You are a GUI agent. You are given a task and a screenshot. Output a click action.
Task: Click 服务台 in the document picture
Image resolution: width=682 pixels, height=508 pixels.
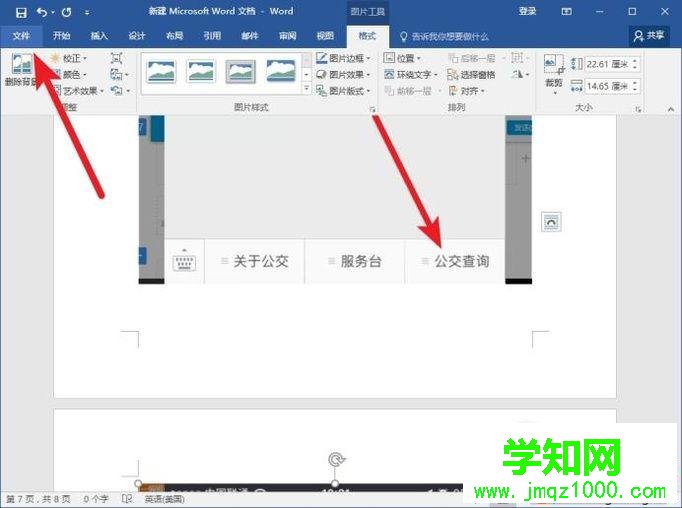361,261
